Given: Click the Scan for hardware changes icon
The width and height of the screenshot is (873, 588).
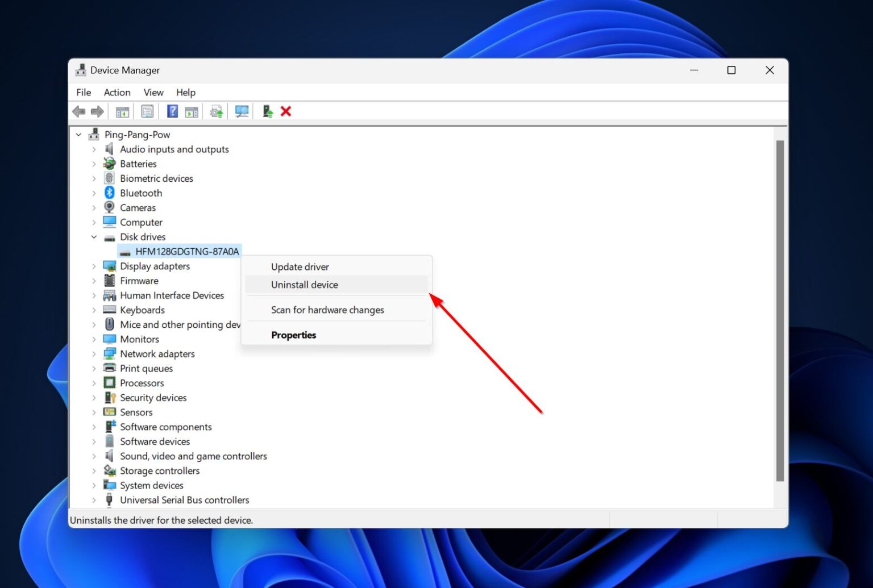Looking at the screenshot, I should point(242,111).
